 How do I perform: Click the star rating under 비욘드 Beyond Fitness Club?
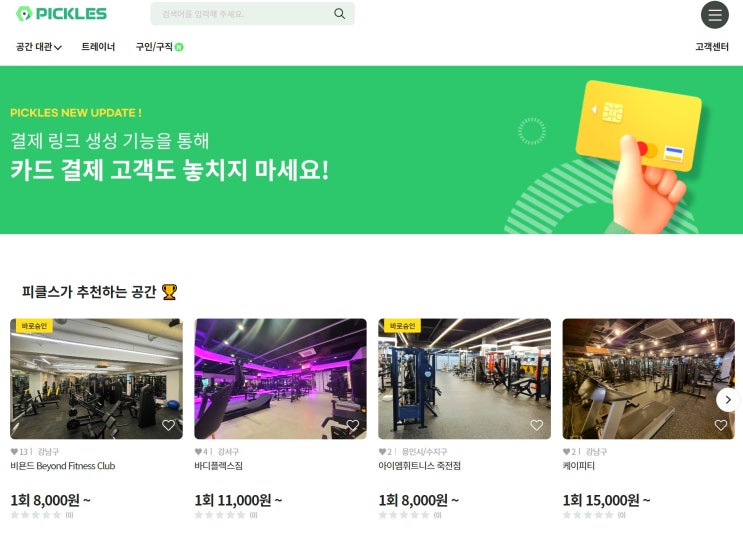click(x=36, y=515)
